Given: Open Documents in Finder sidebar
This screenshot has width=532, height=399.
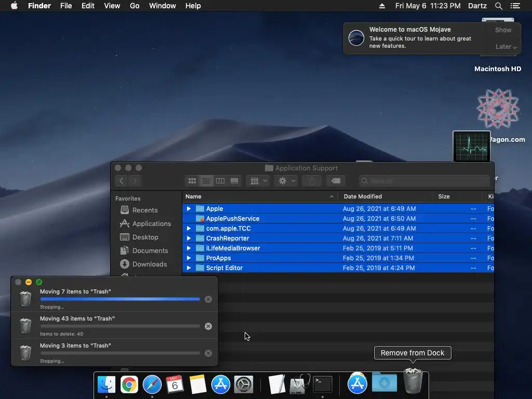Looking at the screenshot, I should click(144, 251).
